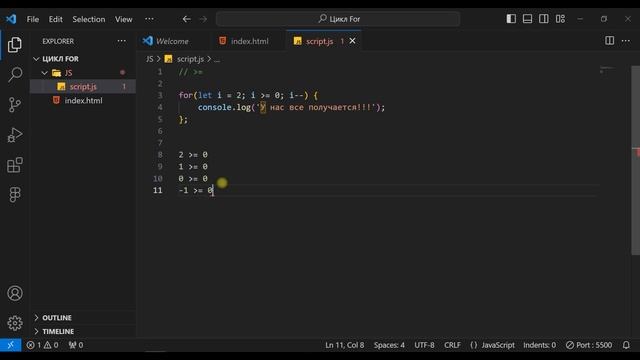The height and width of the screenshot is (360, 640).
Task: Open notifications bell icon
Action: coord(626,345)
